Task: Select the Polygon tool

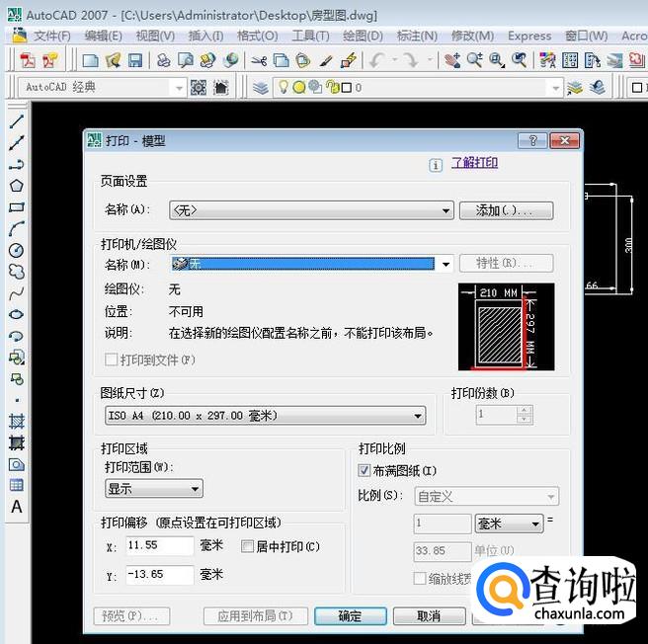Action: point(17,186)
